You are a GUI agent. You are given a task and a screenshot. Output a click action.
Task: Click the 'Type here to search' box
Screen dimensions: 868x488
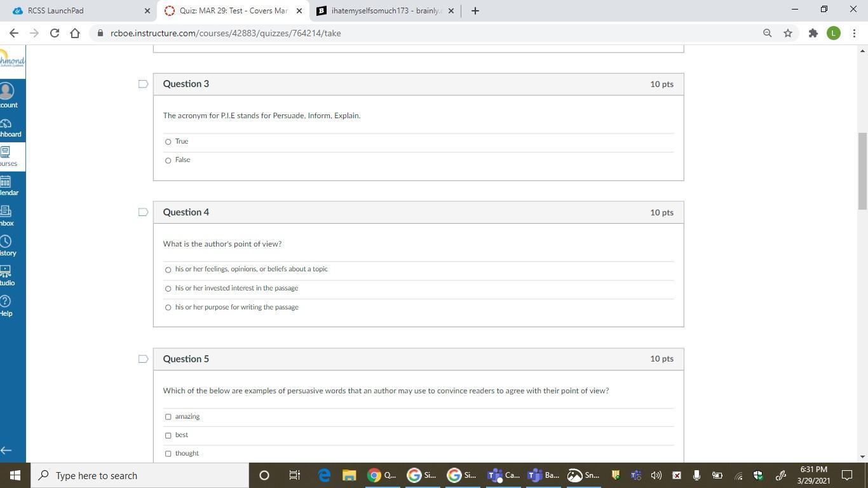pyautogui.click(x=140, y=475)
